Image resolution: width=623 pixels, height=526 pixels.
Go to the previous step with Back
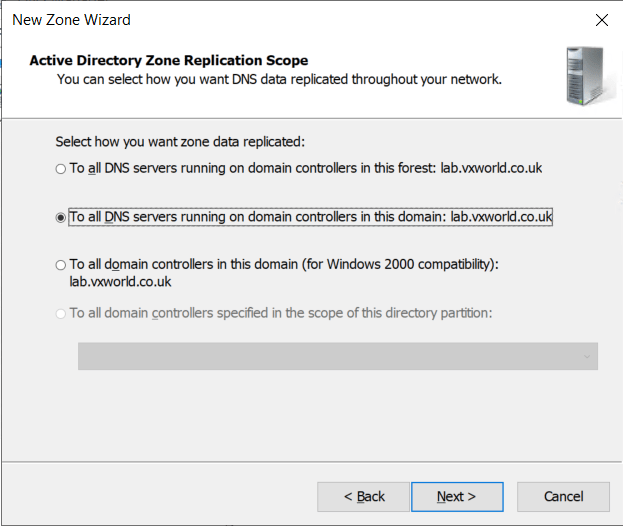pyautogui.click(x=363, y=496)
